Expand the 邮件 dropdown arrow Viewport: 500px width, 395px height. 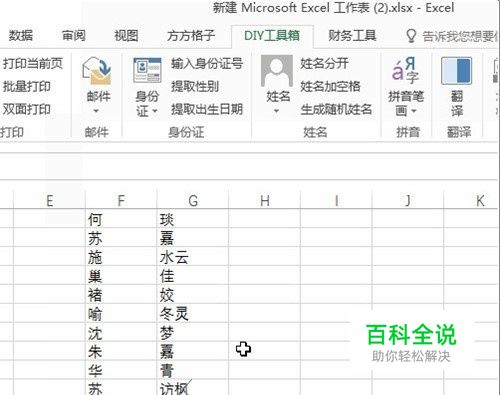(x=96, y=111)
